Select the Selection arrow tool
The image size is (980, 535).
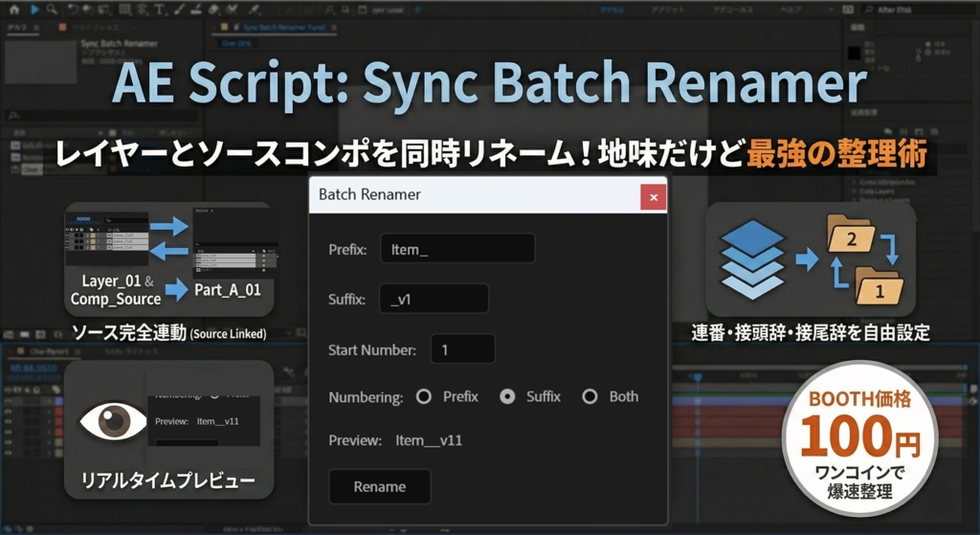click(x=35, y=10)
